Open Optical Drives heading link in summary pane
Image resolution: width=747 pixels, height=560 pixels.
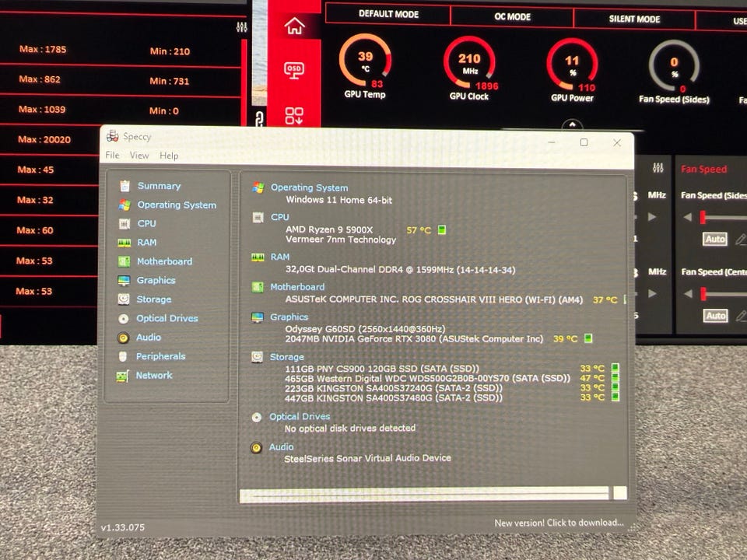coord(300,416)
